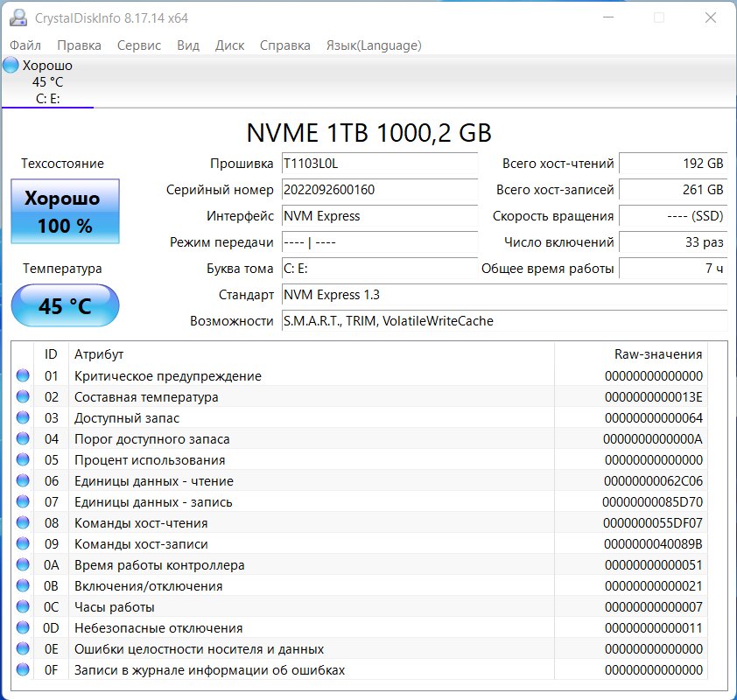Viewport: 737px width, 700px height.
Task: Click the NVME 1TB 1000,2 GB drive title
Action: 369,132
